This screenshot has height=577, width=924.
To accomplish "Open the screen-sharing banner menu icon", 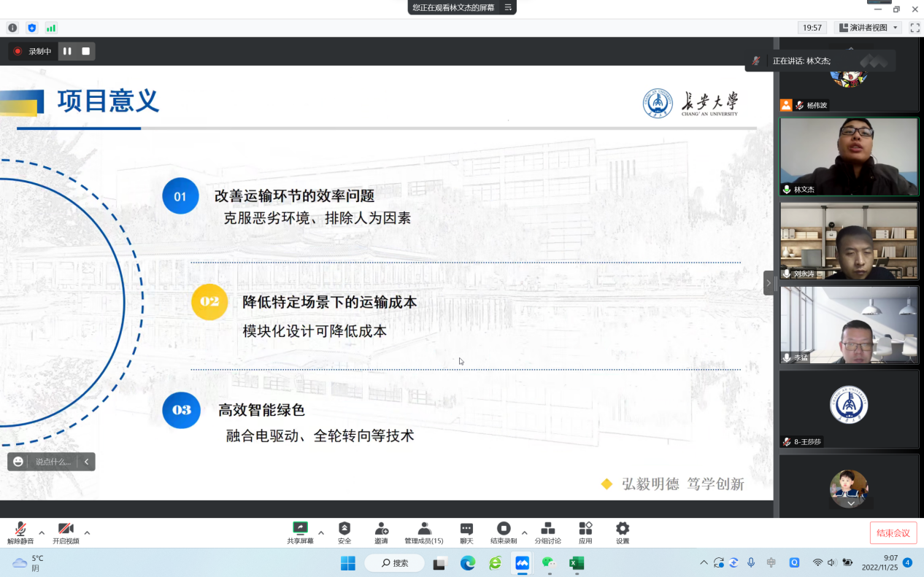I will 508,7.
